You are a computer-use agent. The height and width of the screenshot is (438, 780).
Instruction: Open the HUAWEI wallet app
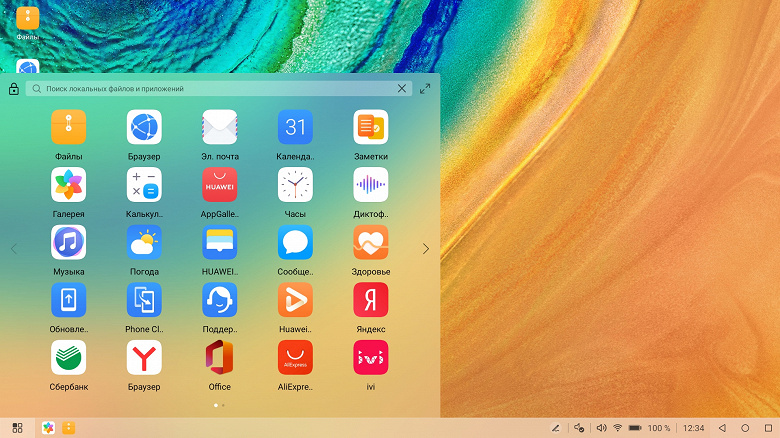(220, 242)
